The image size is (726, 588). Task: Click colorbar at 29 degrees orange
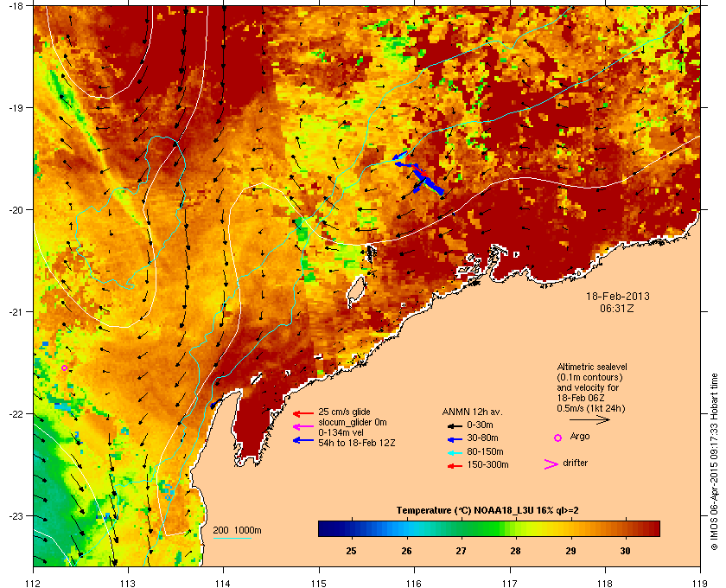570,528
